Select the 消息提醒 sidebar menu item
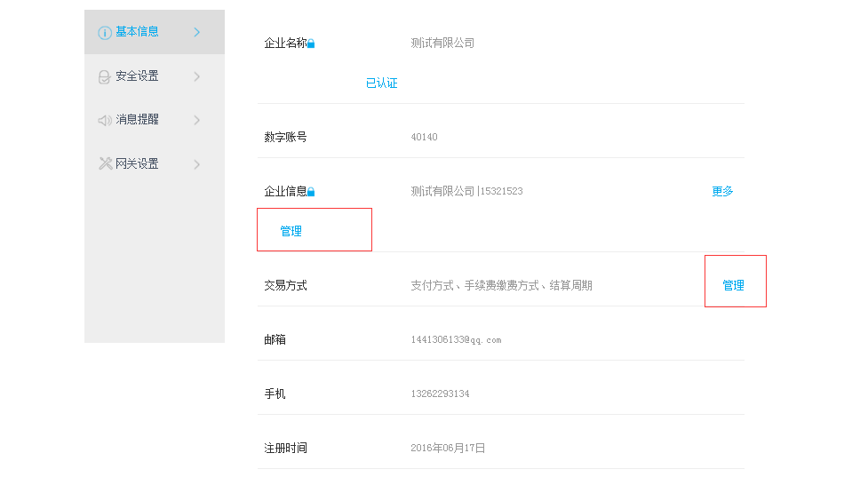868x477 pixels. pos(155,120)
